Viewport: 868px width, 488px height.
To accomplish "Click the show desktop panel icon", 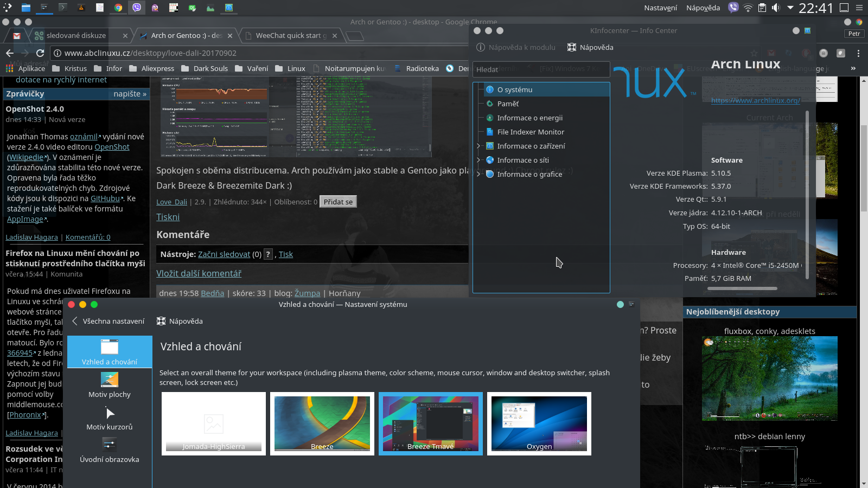I will coord(844,8).
